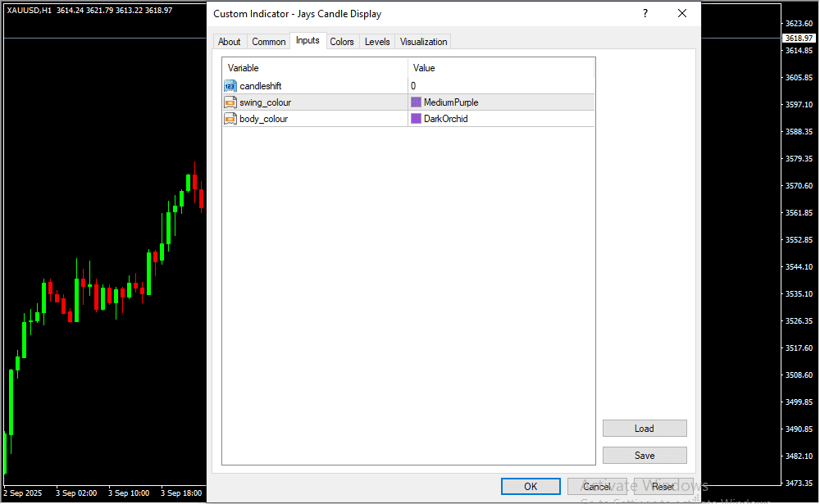Viewport: 820px width, 504px height.
Task: Confirm the dialog with OK
Action: pyautogui.click(x=531, y=487)
